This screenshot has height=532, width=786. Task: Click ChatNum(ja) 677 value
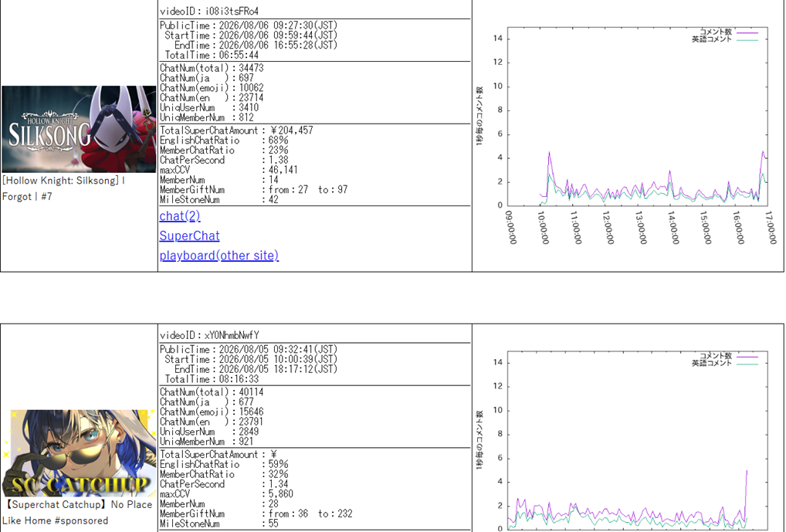point(246,402)
